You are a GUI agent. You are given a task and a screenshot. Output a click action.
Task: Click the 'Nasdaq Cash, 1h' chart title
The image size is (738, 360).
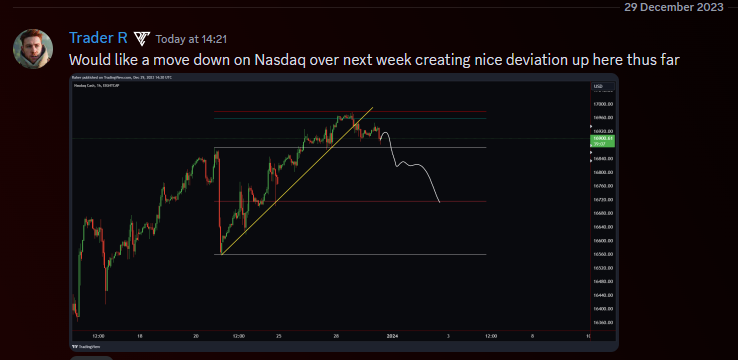(x=96, y=86)
